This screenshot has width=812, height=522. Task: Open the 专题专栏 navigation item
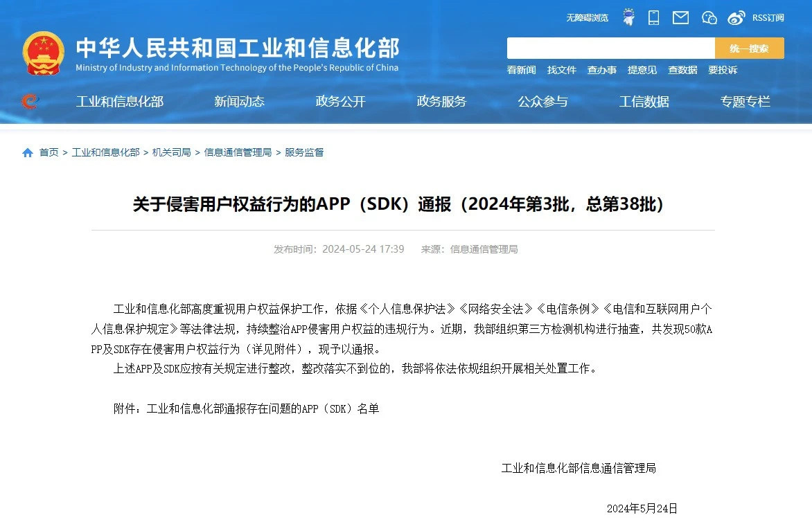click(x=745, y=102)
